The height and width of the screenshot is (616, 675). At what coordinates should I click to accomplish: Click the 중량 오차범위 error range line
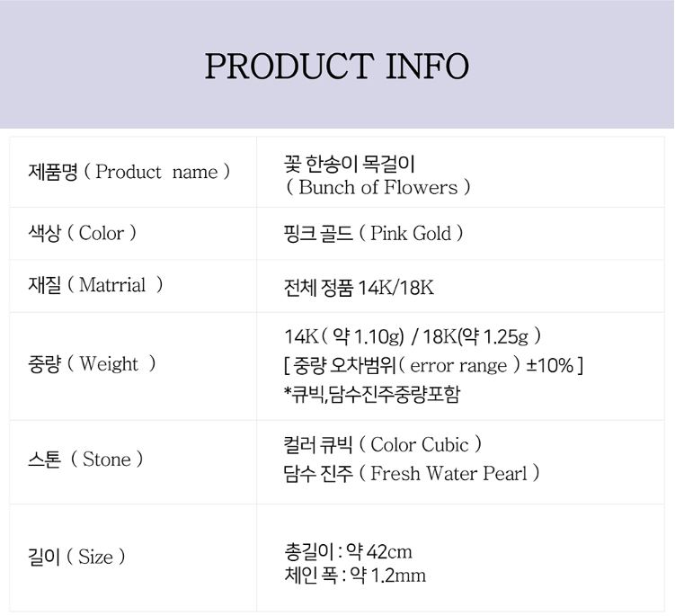[433, 365]
